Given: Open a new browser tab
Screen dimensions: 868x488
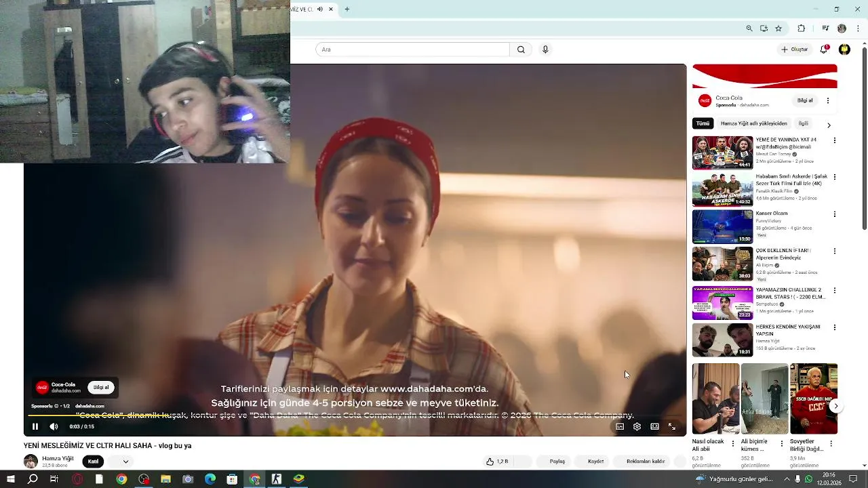Looking at the screenshot, I should pos(347,9).
